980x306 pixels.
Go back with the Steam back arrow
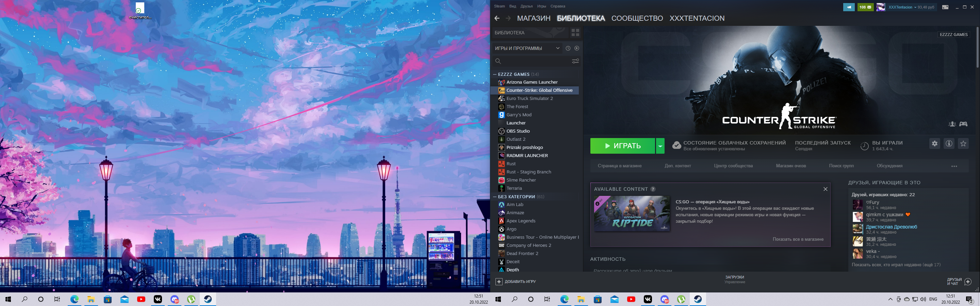pos(497,18)
